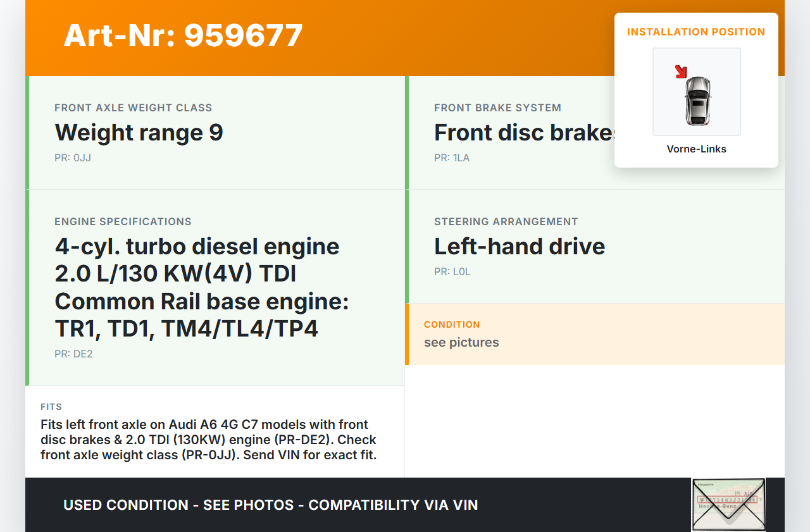Click the PR: 1LA code
The height and width of the screenshot is (532, 810).
(452, 158)
